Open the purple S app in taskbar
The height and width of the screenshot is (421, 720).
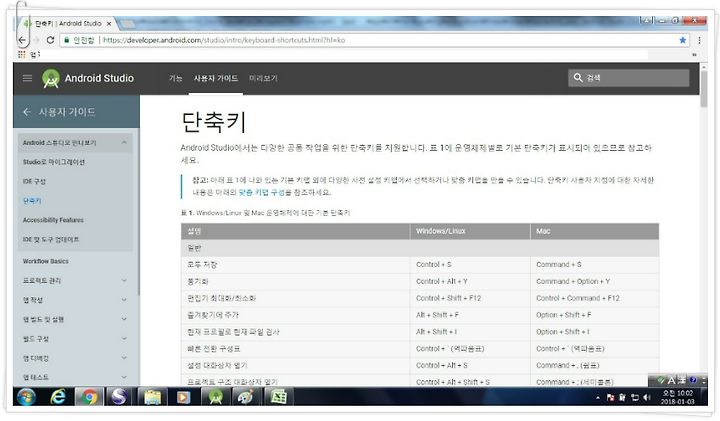121,397
